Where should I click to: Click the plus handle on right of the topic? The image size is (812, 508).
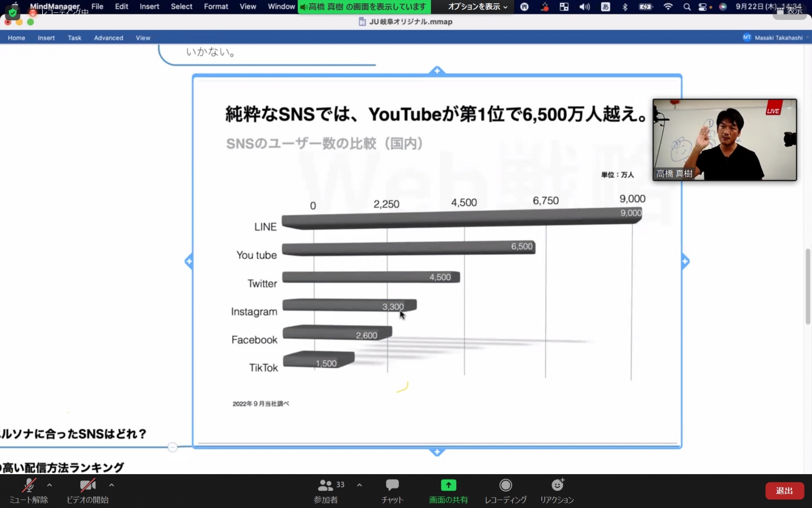(685, 261)
